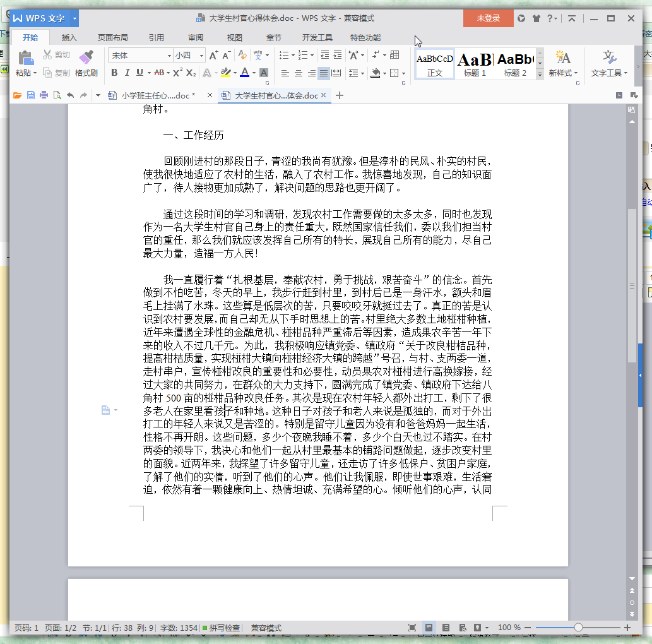Expand the styles gallery arrow

pyautogui.click(x=540, y=74)
